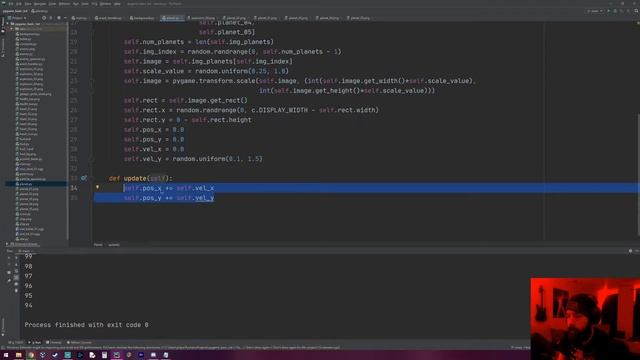This screenshot has height=360, width=640.
Task: Open Dropbox from the taskbar
Action: (x=43, y=355)
